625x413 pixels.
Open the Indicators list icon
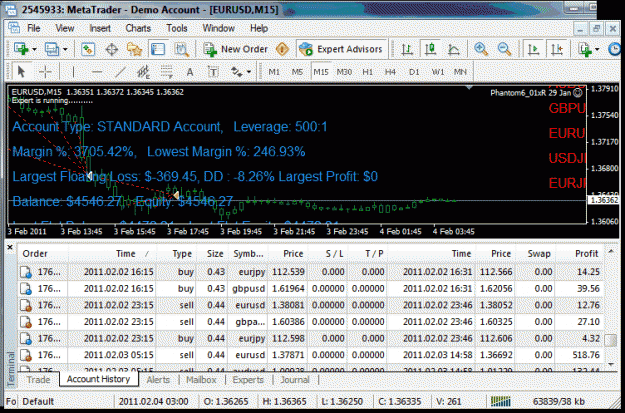click(586, 49)
